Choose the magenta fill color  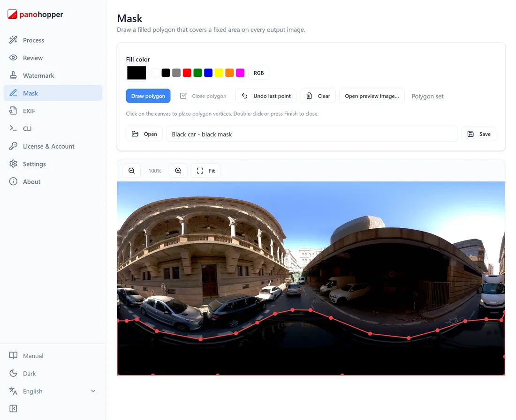coord(240,73)
